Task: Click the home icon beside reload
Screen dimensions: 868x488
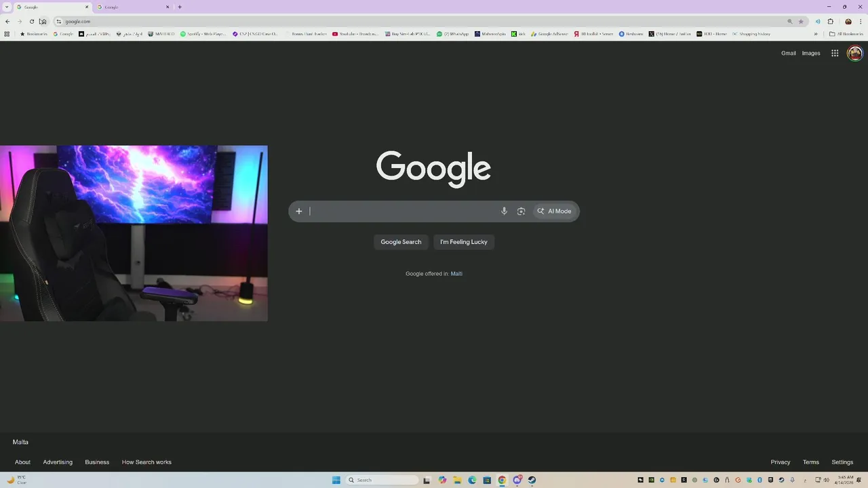Action: pyautogui.click(x=43, y=22)
